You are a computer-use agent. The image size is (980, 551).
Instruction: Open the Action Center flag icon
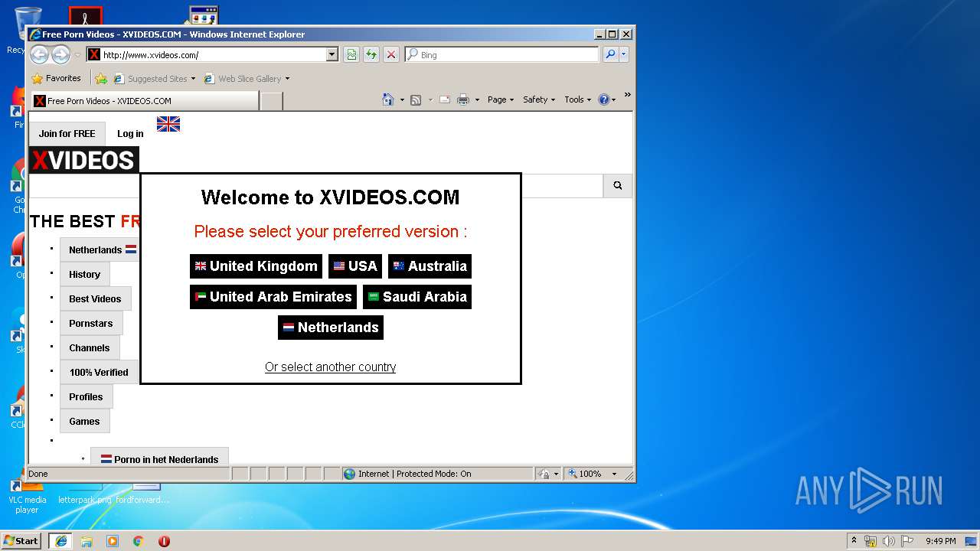907,541
